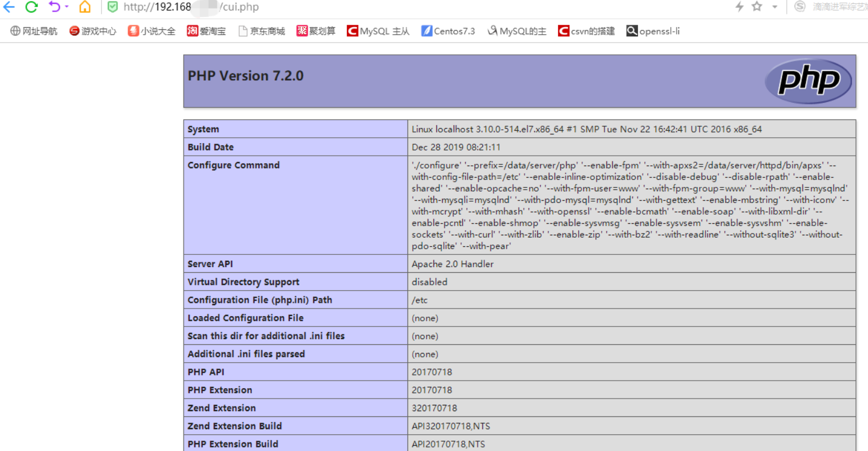
Task: Click the Zend Extension Build label
Action: coord(235,426)
